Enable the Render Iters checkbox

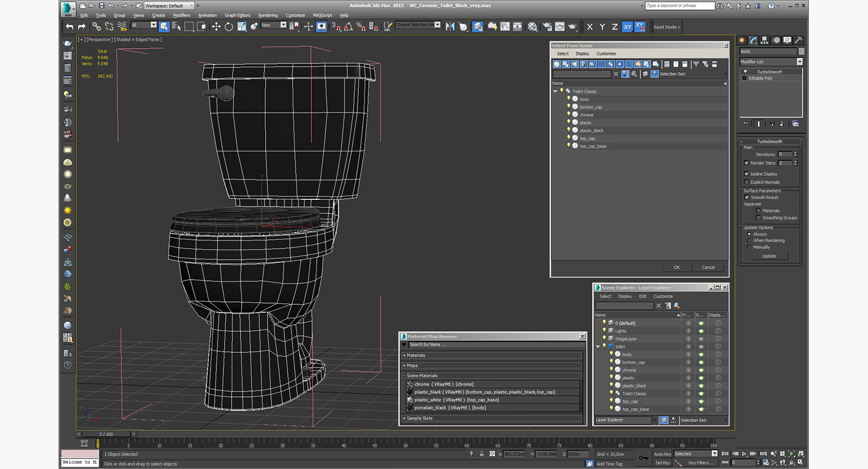point(746,163)
